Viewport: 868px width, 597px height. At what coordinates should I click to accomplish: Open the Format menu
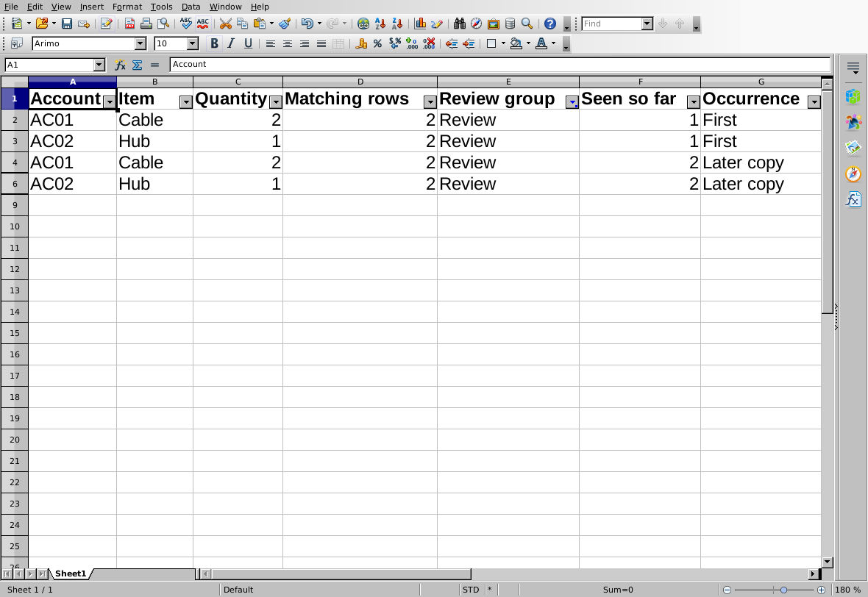tap(127, 7)
